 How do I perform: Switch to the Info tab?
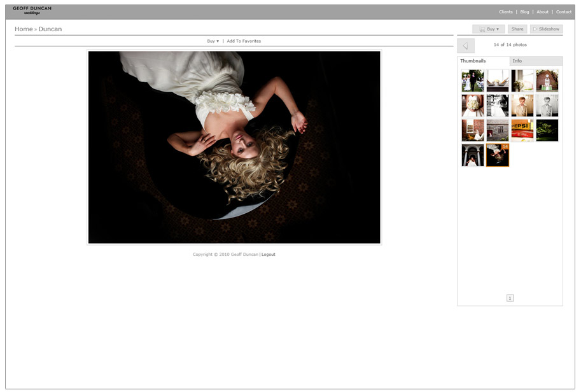536,60
